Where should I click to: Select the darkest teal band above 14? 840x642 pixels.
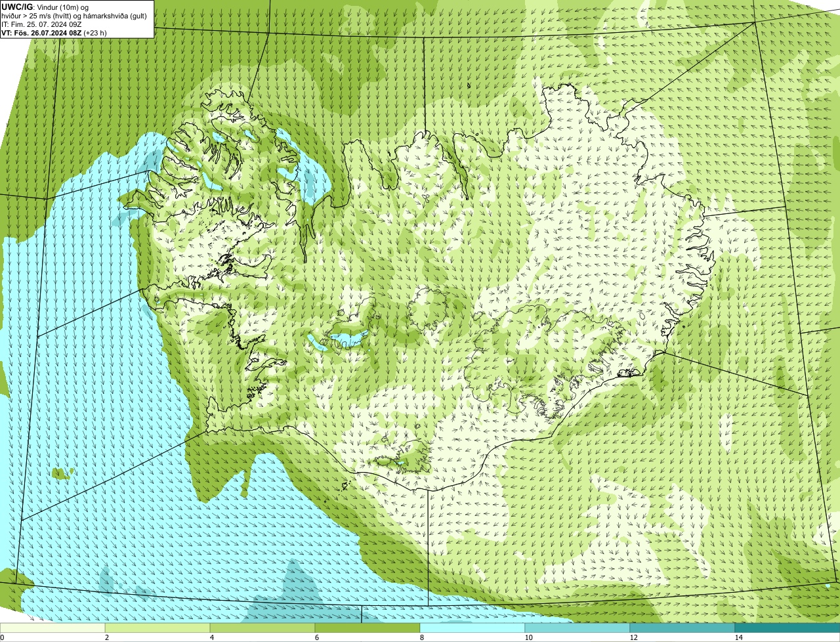pyautogui.click(x=787, y=628)
